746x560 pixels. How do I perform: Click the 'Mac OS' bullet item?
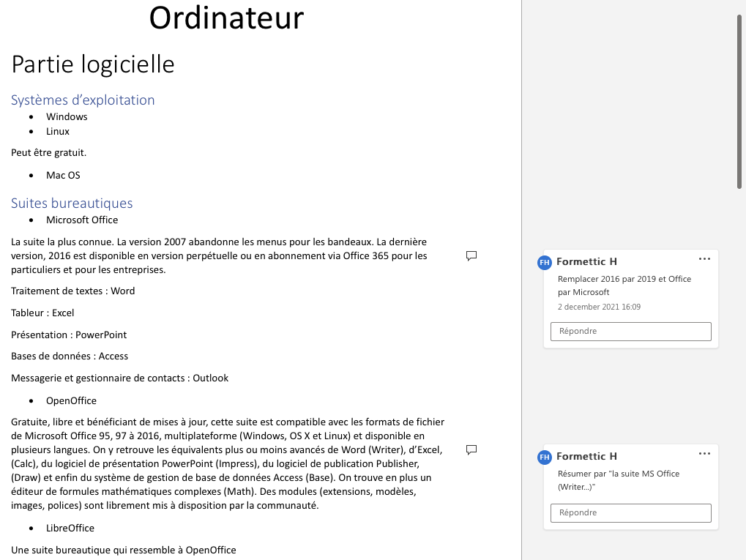[x=63, y=175]
